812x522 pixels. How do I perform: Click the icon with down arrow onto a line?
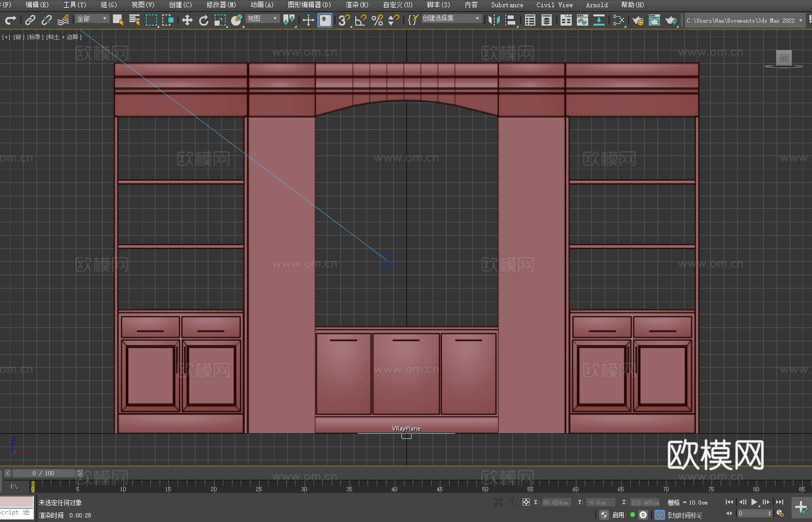point(599,20)
